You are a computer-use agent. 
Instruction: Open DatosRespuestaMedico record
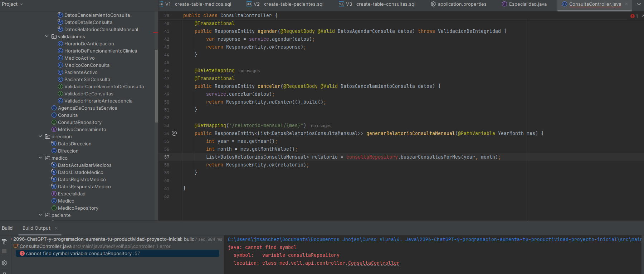84,186
